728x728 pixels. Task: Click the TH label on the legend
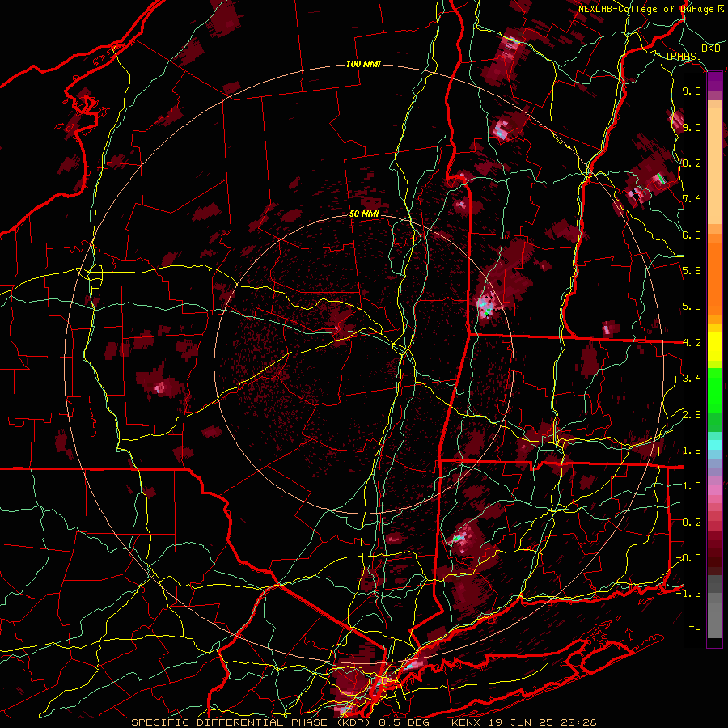[x=695, y=630]
